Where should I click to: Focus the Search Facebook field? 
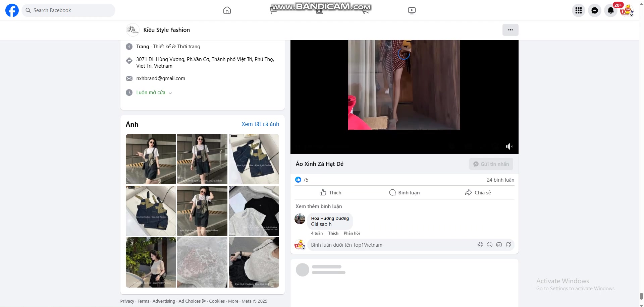pyautogui.click(x=69, y=10)
